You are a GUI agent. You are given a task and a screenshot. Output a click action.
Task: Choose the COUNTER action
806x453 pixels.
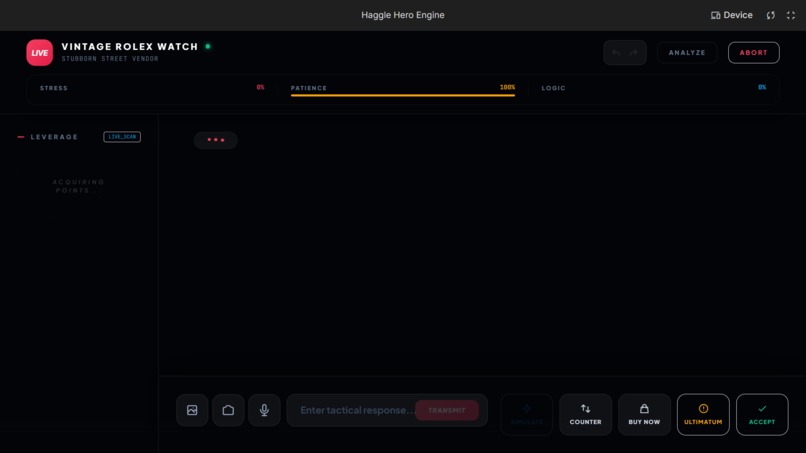(x=585, y=414)
